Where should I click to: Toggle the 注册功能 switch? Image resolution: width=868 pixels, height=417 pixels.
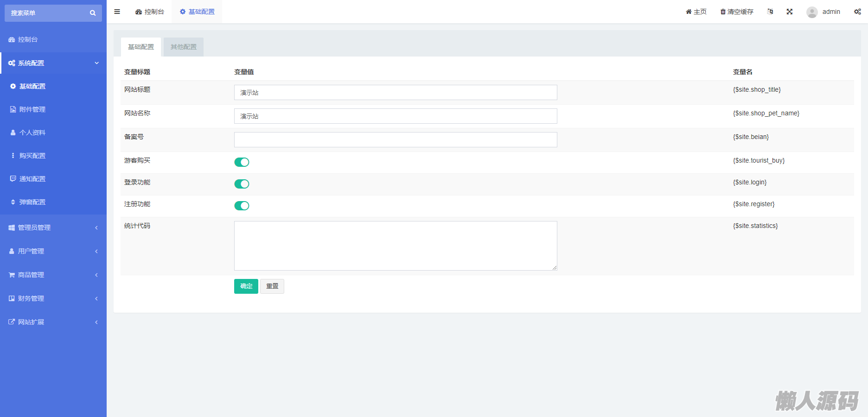click(242, 206)
